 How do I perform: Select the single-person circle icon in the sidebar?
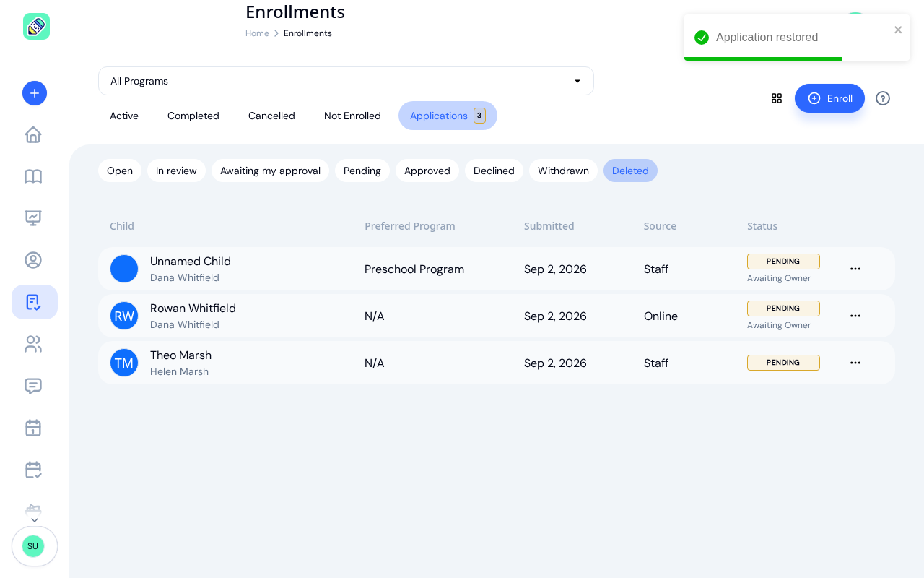click(33, 260)
